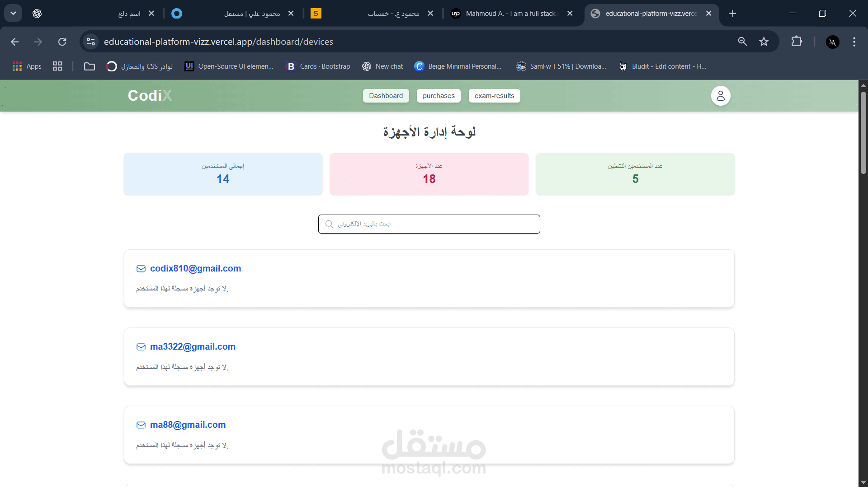Open the Apps grid shortcut
The height and width of the screenshot is (487, 868).
(x=27, y=66)
